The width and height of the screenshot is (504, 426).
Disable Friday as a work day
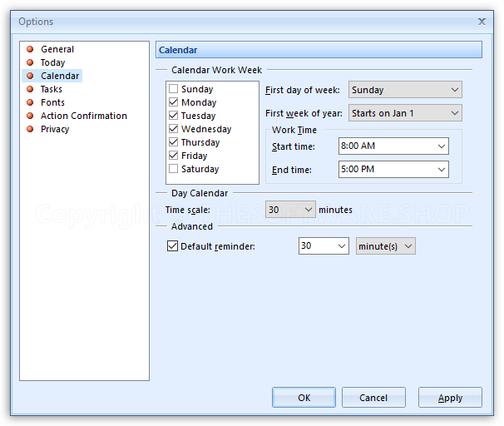(173, 156)
